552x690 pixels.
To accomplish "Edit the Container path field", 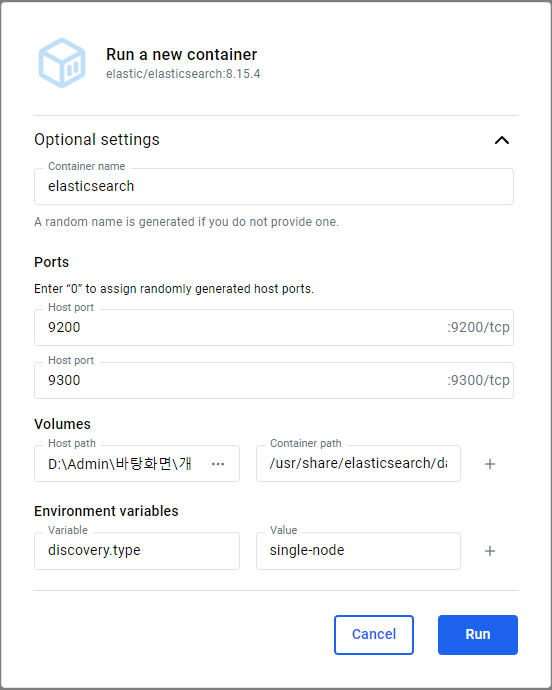I will click(358, 463).
